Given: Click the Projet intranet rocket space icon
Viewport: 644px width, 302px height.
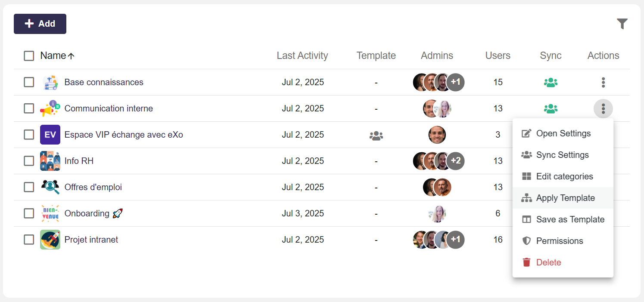Looking at the screenshot, I should pyautogui.click(x=50, y=240).
